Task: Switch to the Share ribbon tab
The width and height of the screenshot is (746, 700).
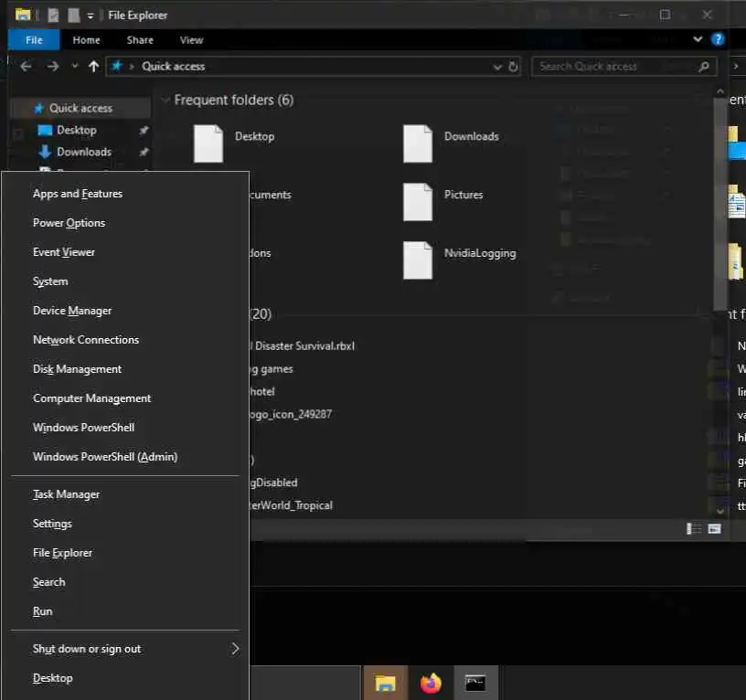Action: point(140,40)
